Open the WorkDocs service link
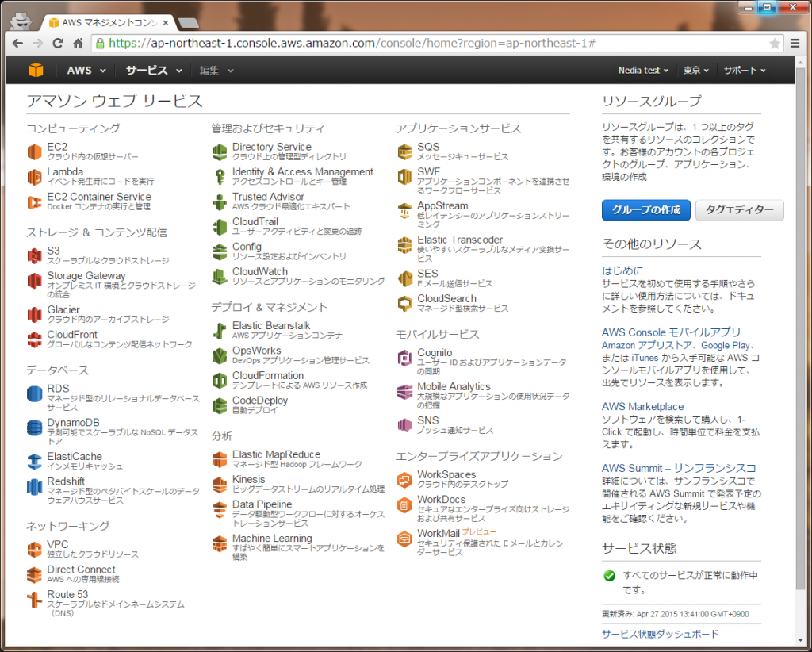 (x=441, y=499)
